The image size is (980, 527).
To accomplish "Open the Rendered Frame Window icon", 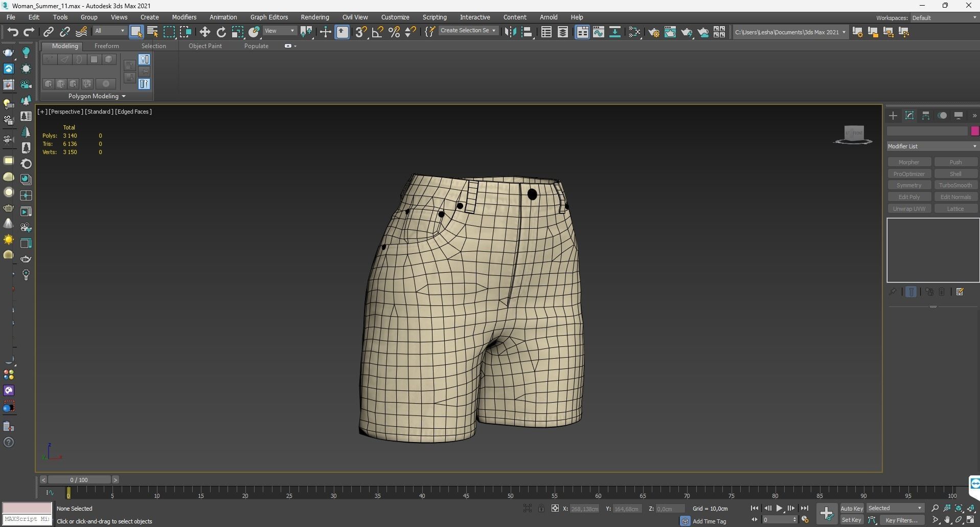I will coord(670,32).
